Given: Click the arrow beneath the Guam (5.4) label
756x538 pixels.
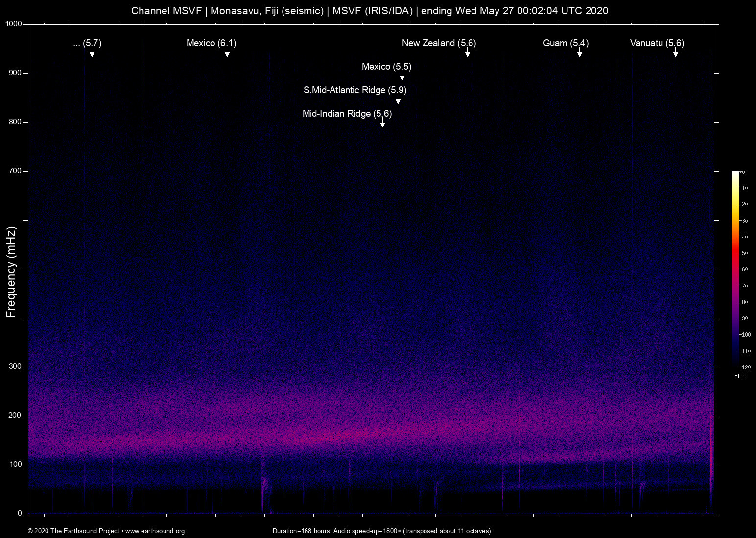Looking at the screenshot, I should click(579, 53).
